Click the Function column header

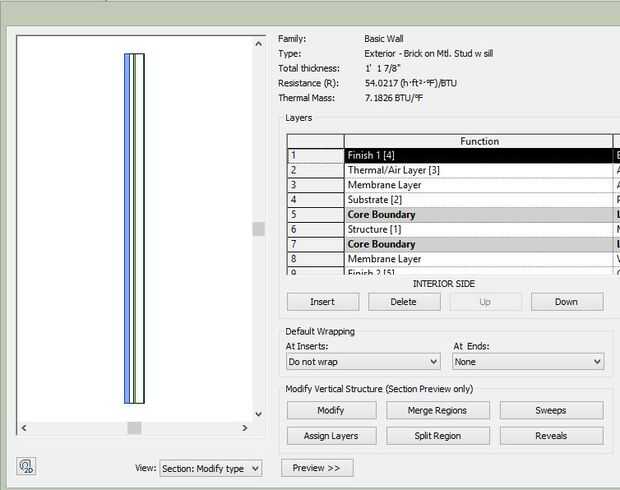[478, 141]
